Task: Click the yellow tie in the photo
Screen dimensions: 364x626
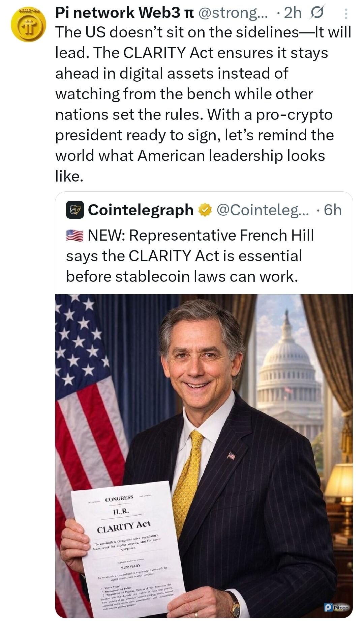Action: [x=189, y=479]
